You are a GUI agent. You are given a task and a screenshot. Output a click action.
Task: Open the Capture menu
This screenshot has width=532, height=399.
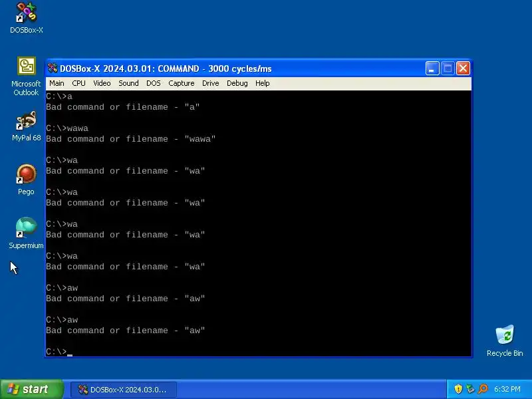point(182,83)
